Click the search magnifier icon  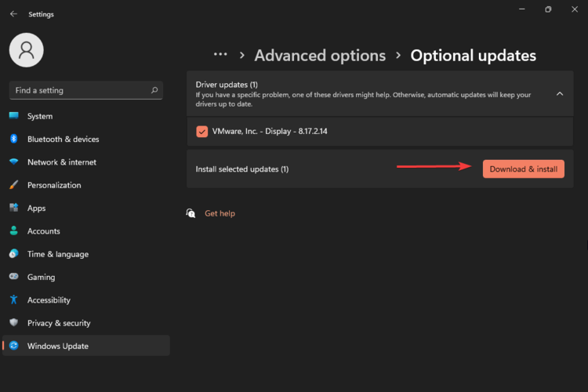[154, 90]
